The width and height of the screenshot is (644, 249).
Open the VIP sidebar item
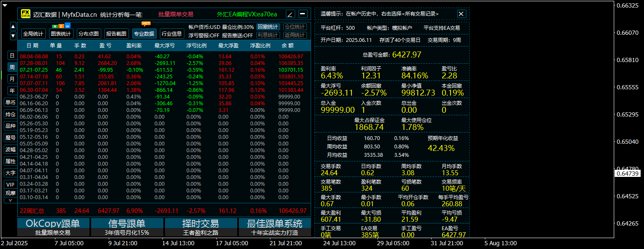point(10,185)
